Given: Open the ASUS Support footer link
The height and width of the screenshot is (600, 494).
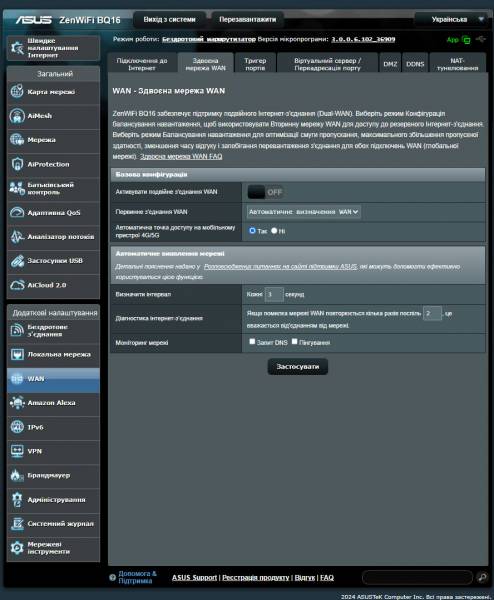Looking at the screenshot, I should tap(194, 577).
